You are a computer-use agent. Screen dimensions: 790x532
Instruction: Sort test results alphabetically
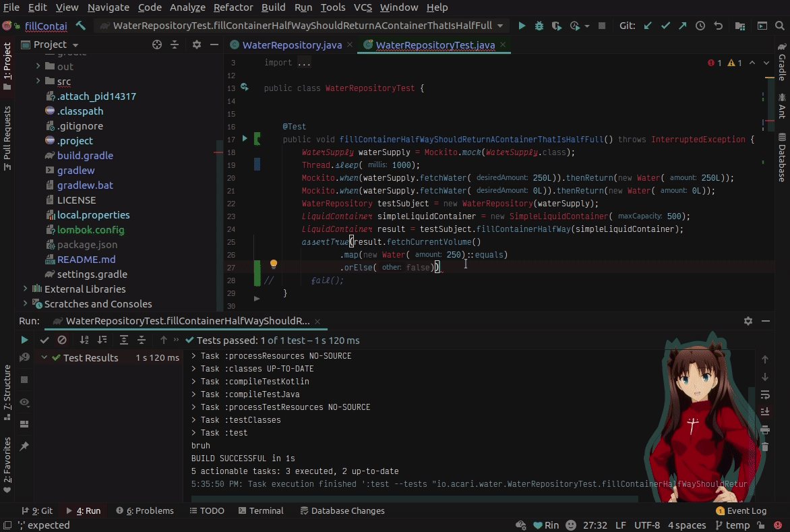[x=84, y=340]
